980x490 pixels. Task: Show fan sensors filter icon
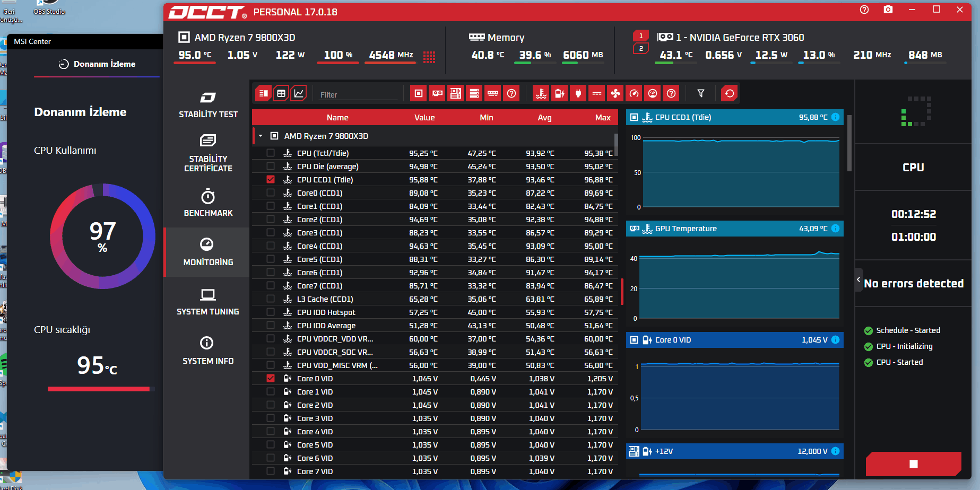pos(615,94)
